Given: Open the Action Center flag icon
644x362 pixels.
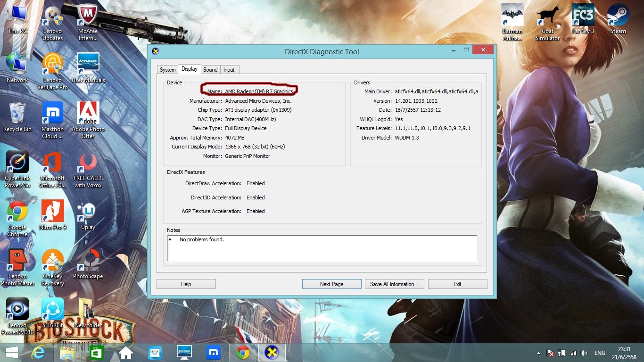Looking at the screenshot, I should [550, 353].
